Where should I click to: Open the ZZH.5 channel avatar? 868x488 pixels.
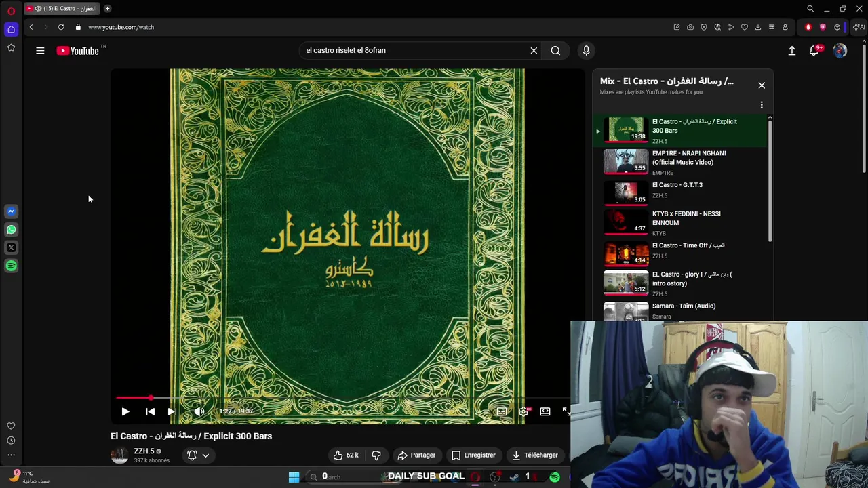(119, 455)
